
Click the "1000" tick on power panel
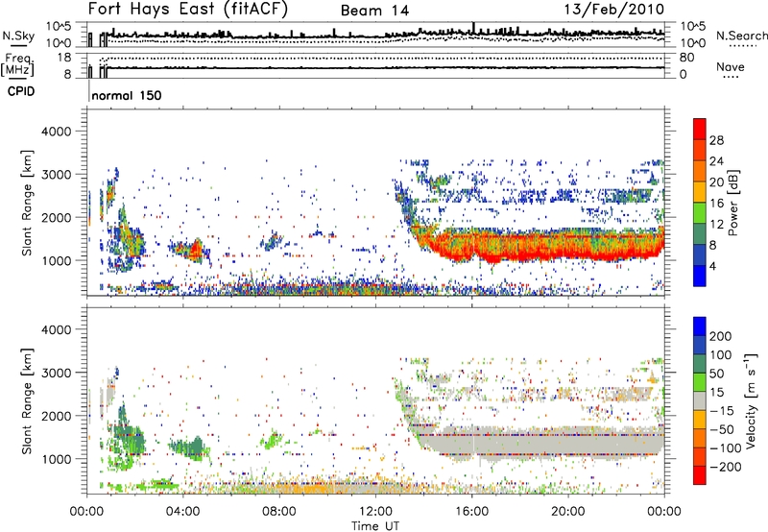coord(57,260)
